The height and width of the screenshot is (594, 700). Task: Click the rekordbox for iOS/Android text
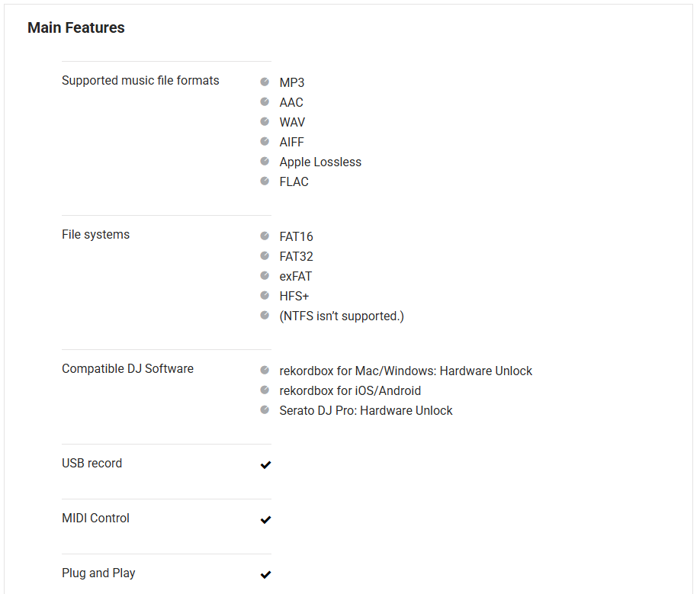click(350, 391)
